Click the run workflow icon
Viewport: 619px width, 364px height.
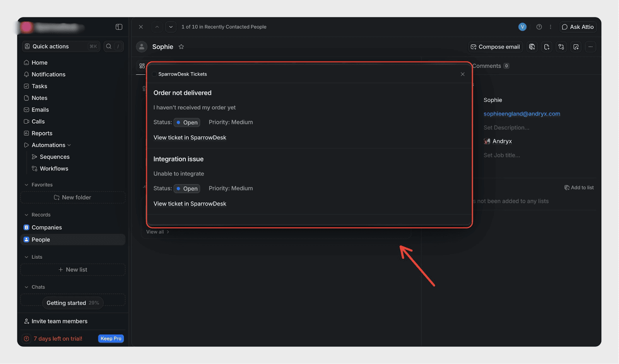tap(561, 47)
